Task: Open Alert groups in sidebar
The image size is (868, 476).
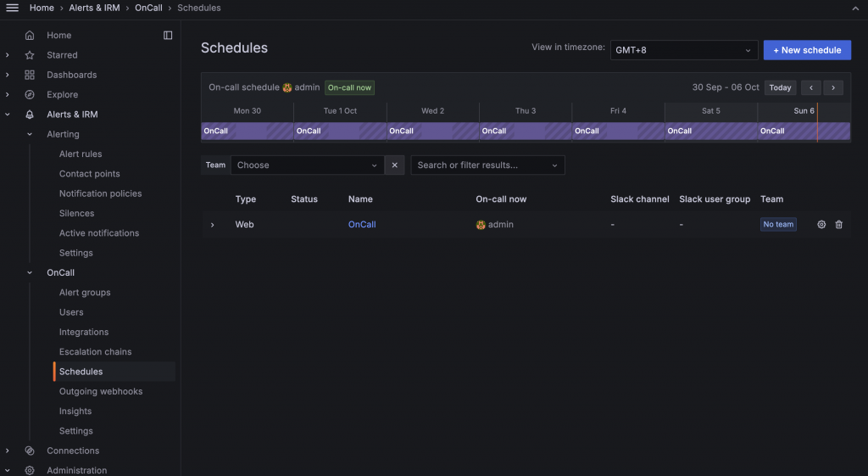Action: coord(85,293)
